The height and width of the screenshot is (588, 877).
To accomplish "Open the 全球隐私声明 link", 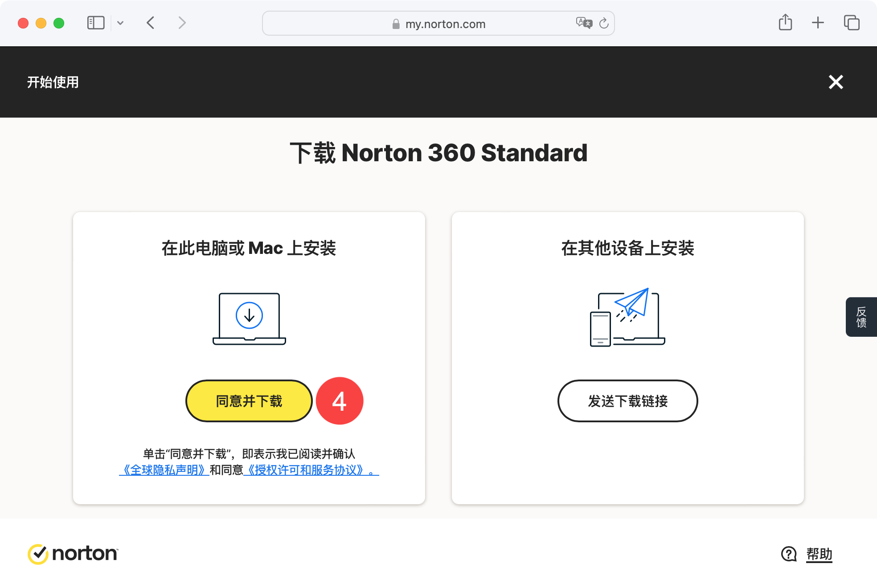I will coord(164,470).
